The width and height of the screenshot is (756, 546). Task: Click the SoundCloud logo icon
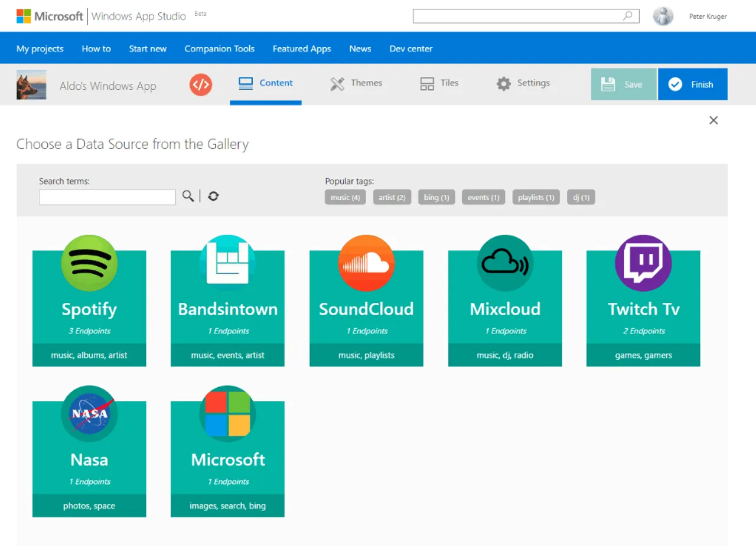pyautogui.click(x=366, y=263)
